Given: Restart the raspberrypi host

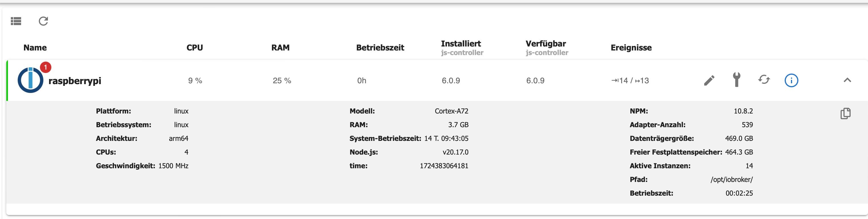Looking at the screenshot, I should pos(764,80).
